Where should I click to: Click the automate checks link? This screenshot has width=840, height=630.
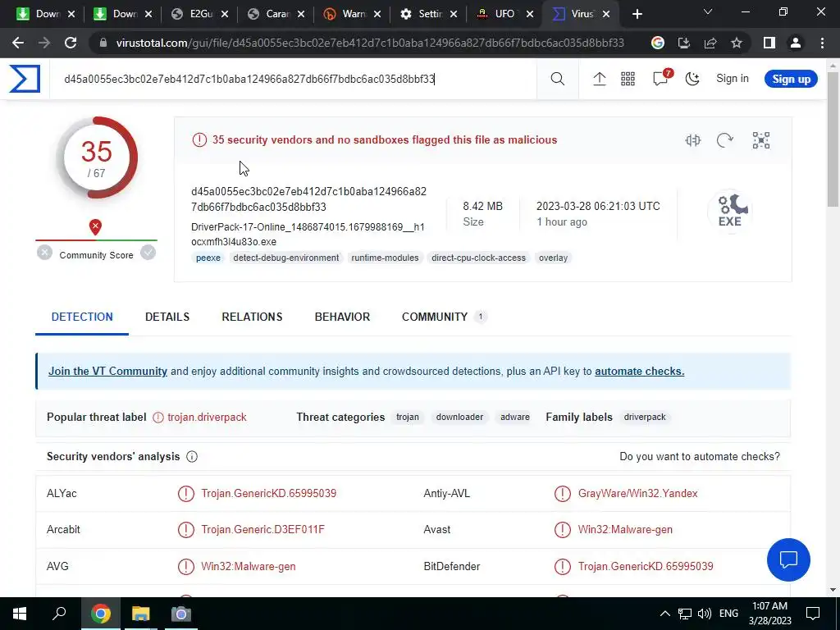tap(640, 372)
